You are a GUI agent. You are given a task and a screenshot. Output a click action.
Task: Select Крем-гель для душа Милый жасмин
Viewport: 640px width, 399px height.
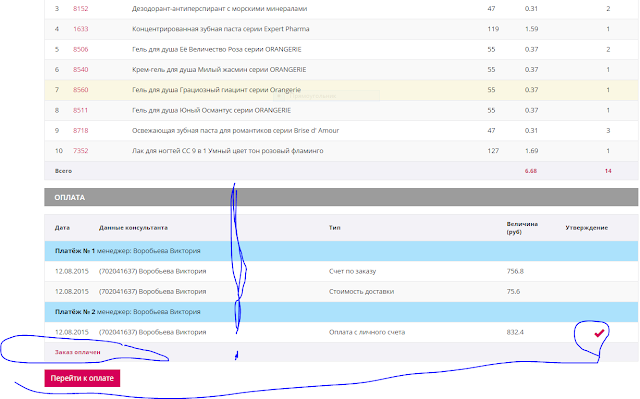[219, 69]
